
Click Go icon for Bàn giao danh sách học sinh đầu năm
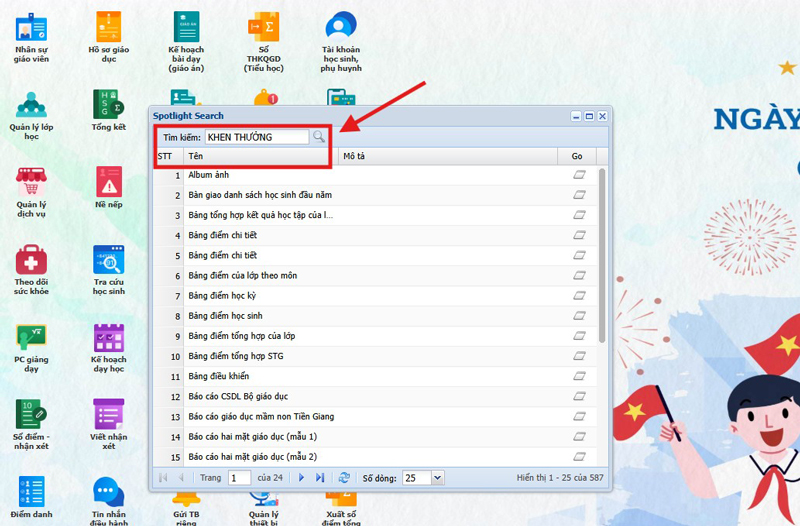point(579,195)
